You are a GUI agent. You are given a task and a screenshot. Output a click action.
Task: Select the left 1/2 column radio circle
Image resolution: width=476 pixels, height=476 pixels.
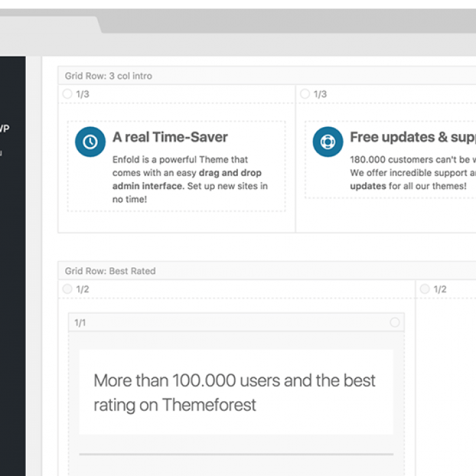pyautogui.click(x=67, y=289)
